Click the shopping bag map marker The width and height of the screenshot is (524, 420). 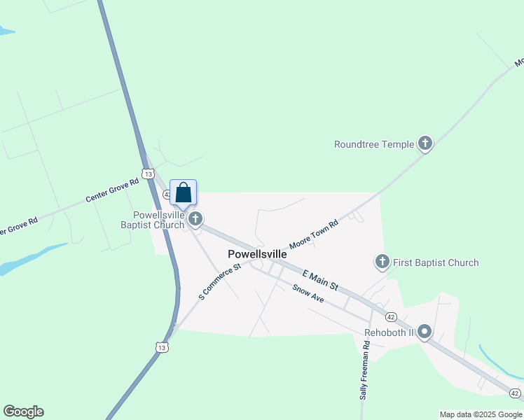tap(183, 195)
